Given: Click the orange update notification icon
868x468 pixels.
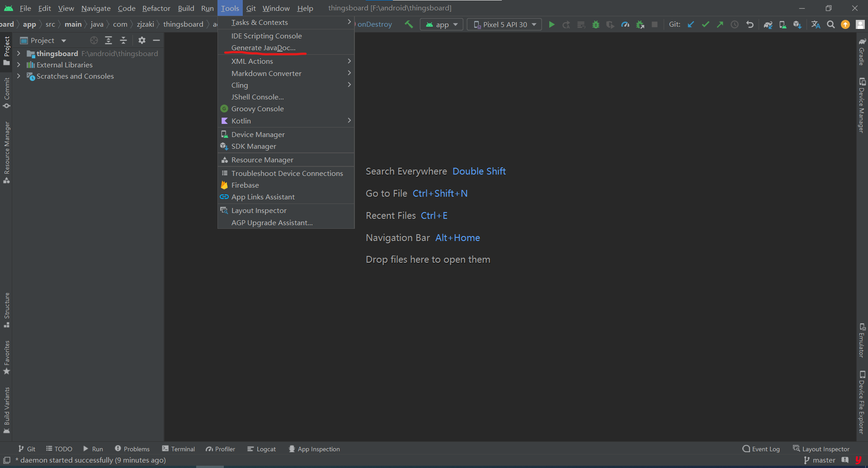Looking at the screenshot, I should pos(845,24).
